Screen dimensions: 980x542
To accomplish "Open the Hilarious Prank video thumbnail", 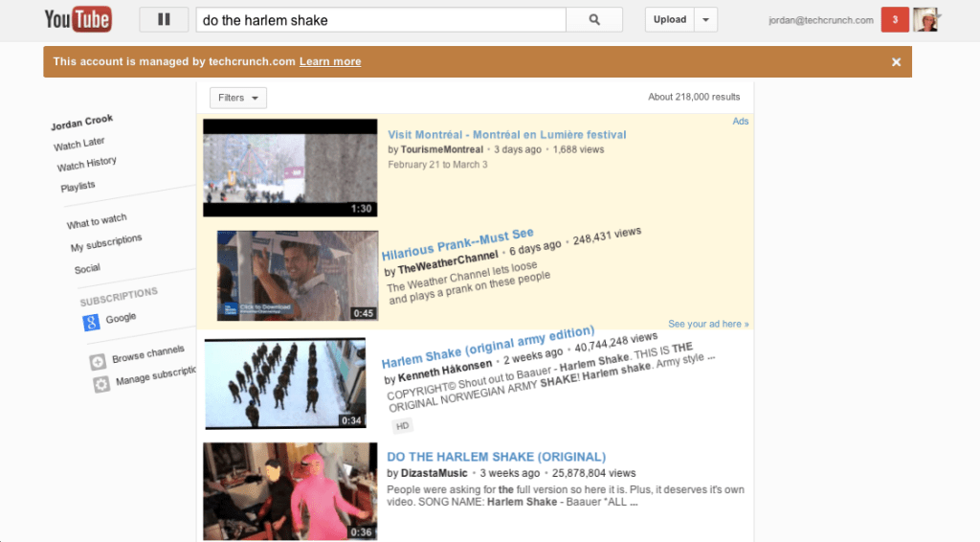I will (298, 276).
